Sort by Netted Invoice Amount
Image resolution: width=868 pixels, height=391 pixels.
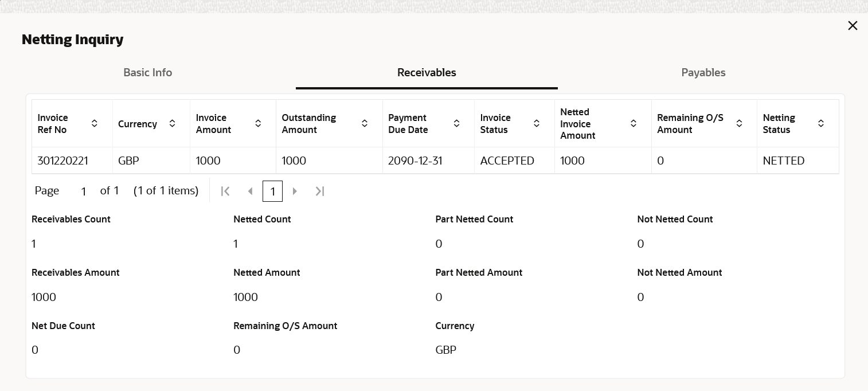click(x=634, y=124)
